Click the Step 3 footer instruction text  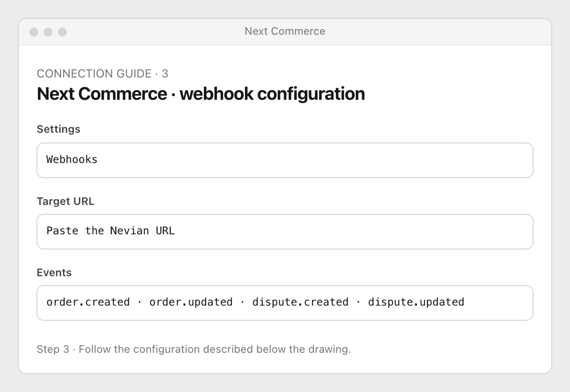[194, 349]
